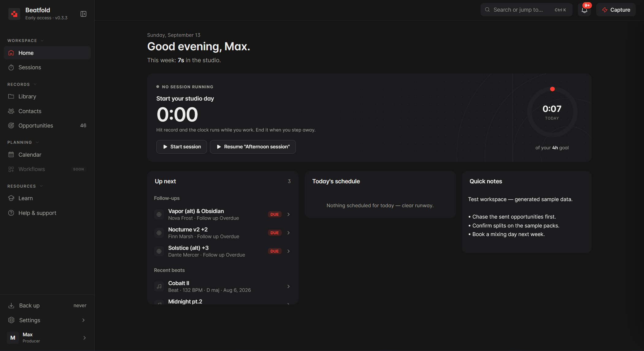Screen dimensions: 644x351
Task: Collapse the Workspace section
Action: click(x=42, y=40)
